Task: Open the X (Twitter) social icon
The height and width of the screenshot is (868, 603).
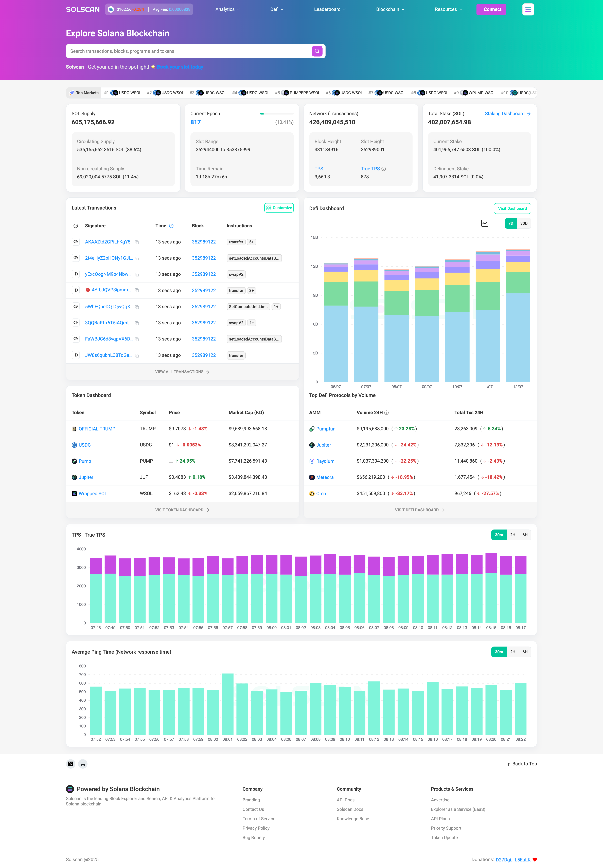Action: coord(71,764)
